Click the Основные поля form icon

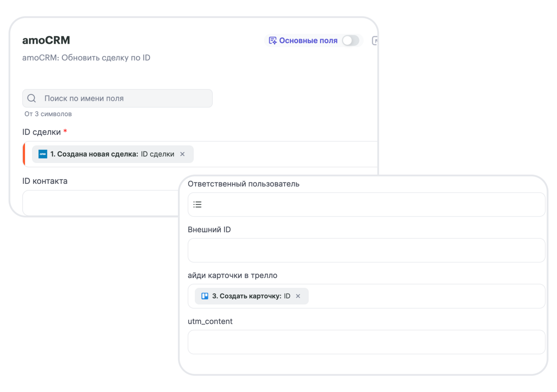(x=273, y=41)
